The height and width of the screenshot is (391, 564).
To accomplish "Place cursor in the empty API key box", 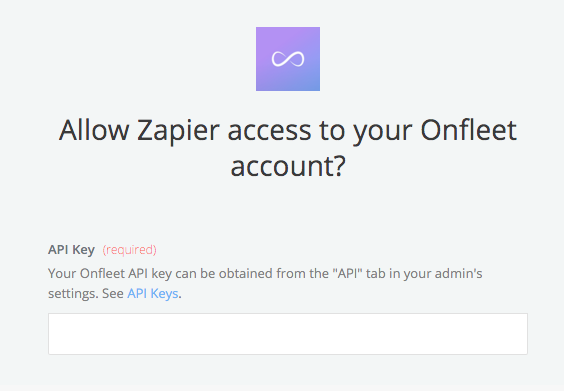I will coord(288,334).
